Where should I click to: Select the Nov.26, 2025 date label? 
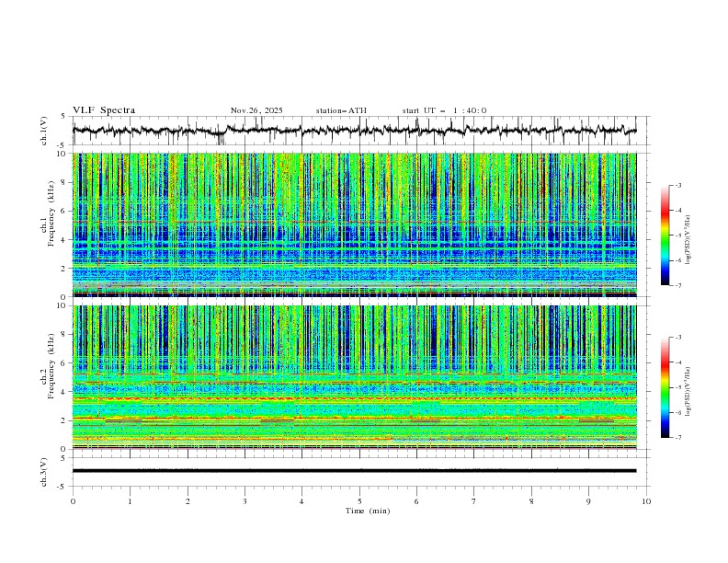(256, 110)
